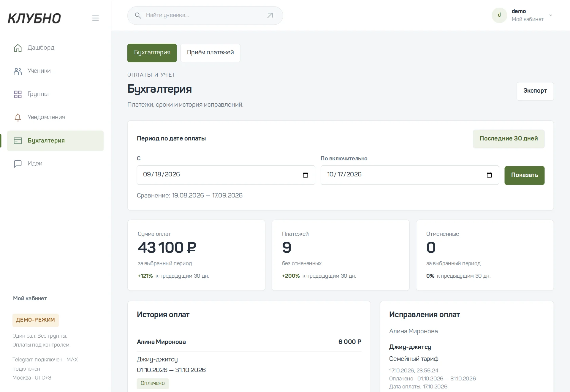Click the search magnifier icon
Screen dimensions: 570x392
pos(138,15)
